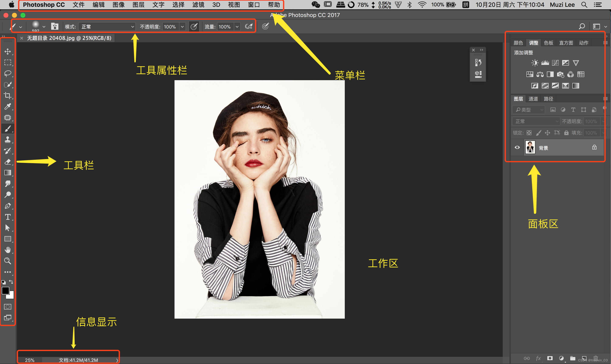
Task: Select the Lasso tool
Action: (x=8, y=73)
